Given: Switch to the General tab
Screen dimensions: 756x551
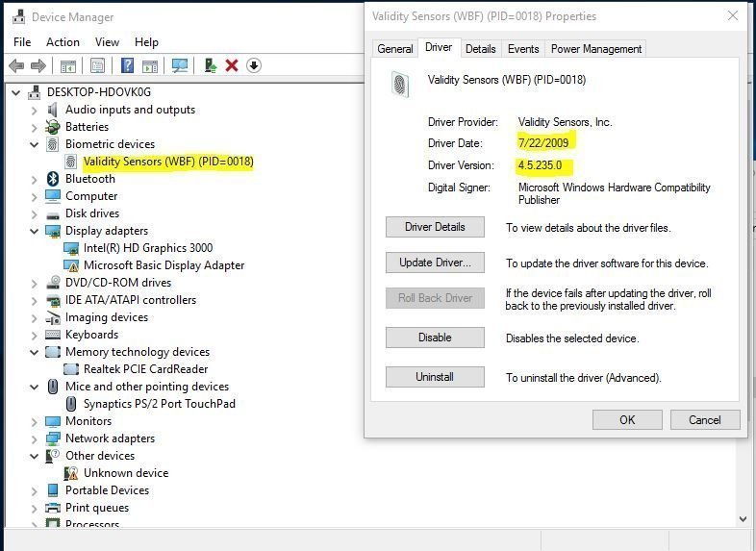Looking at the screenshot, I should click(x=395, y=49).
